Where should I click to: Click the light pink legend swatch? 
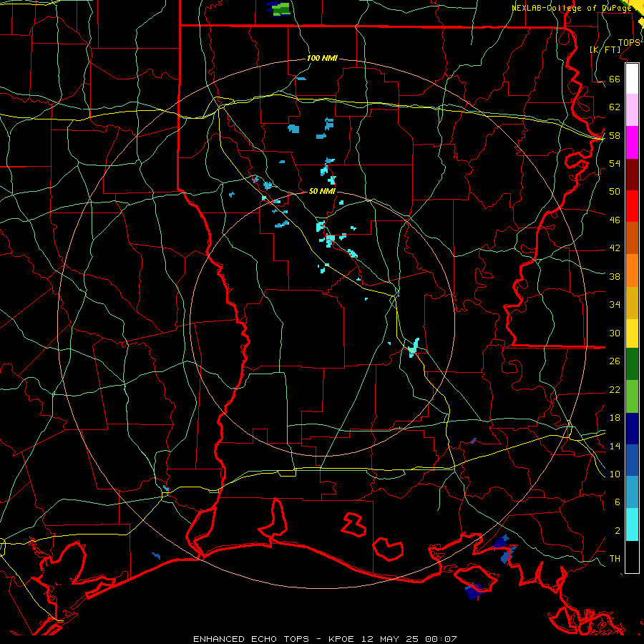point(632,109)
